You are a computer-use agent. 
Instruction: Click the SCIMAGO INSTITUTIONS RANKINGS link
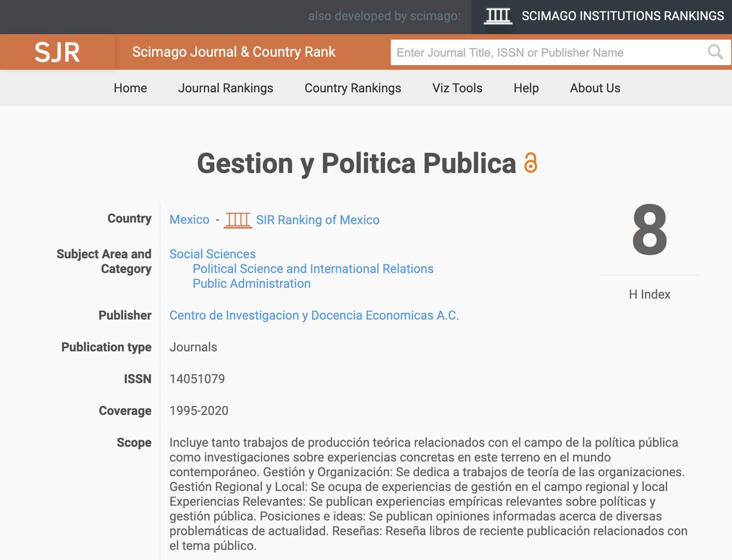click(x=623, y=16)
